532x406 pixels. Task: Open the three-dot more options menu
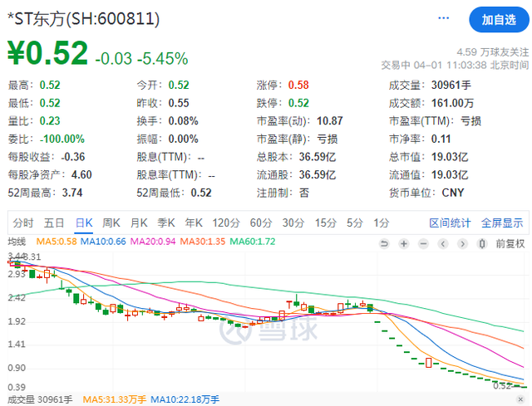(x=443, y=18)
